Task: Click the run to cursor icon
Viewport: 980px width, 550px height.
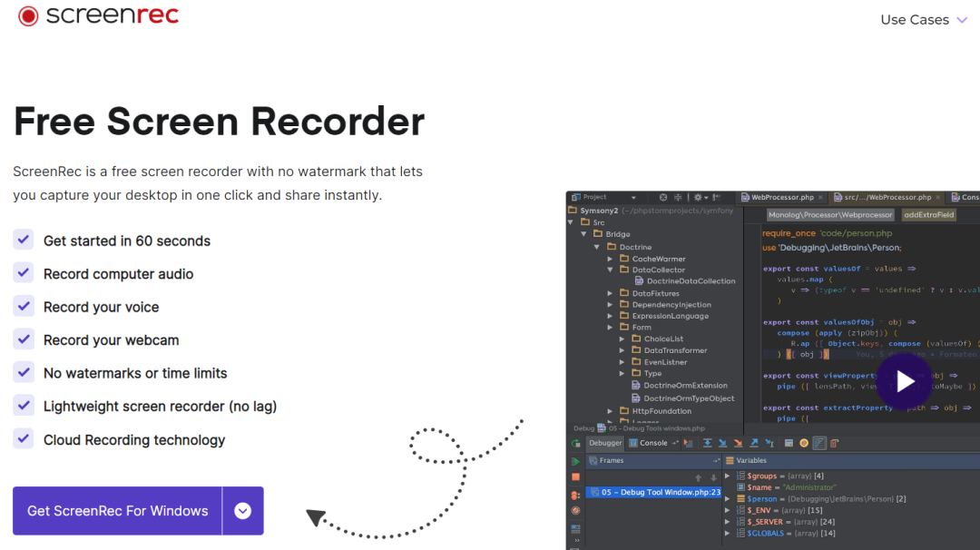Action: [x=770, y=443]
